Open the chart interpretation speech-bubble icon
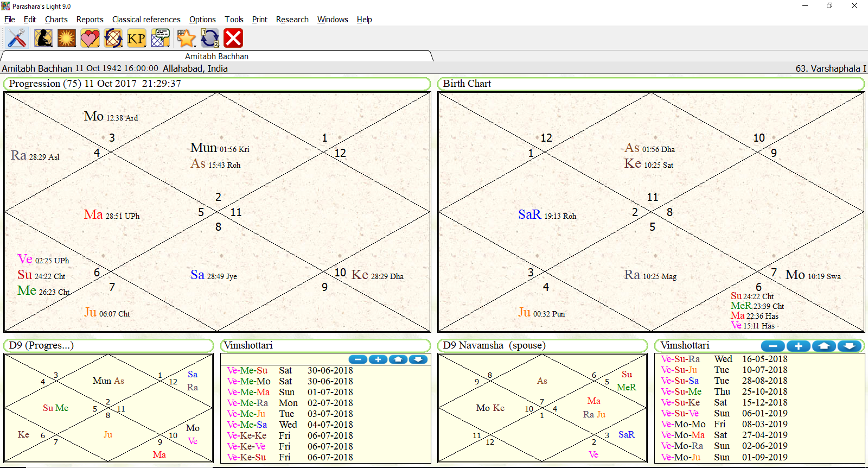Screen dimensions: 868x468 159,39
